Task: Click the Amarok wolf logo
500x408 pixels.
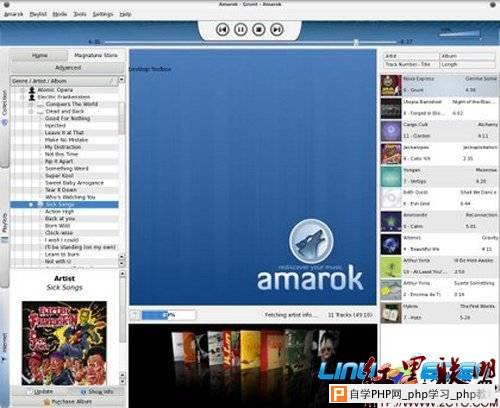Action: (x=311, y=241)
